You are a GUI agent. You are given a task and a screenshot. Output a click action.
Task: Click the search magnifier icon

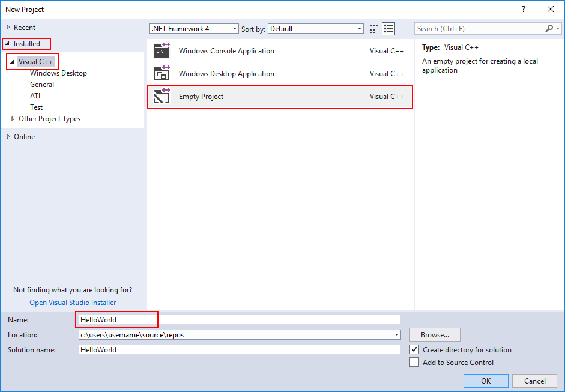(549, 28)
